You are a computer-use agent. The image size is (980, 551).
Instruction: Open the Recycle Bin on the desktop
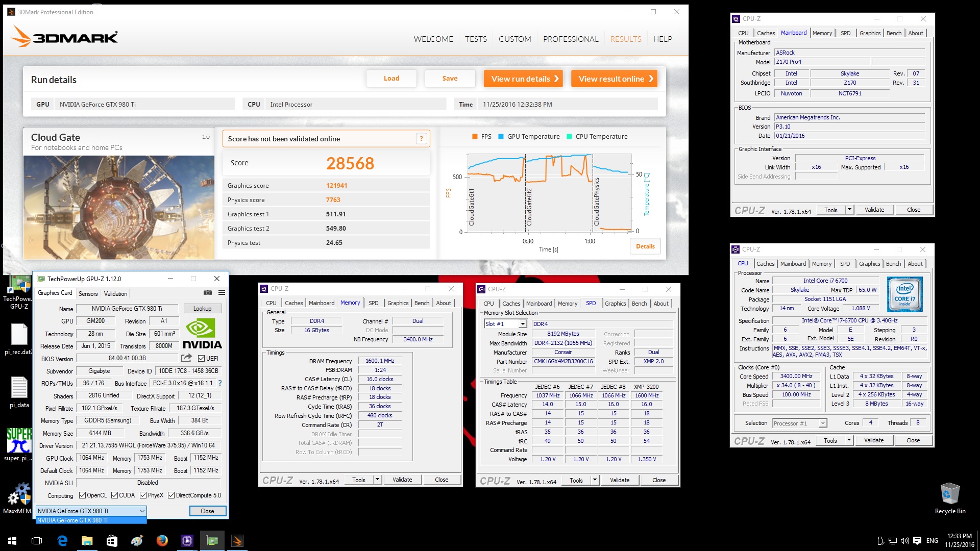tap(950, 498)
